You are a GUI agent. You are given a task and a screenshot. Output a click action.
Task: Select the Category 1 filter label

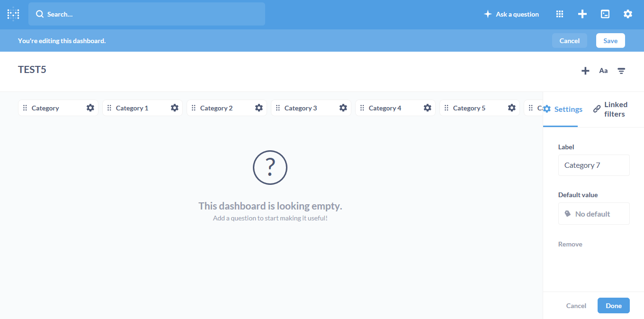pyautogui.click(x=132, y=108)
